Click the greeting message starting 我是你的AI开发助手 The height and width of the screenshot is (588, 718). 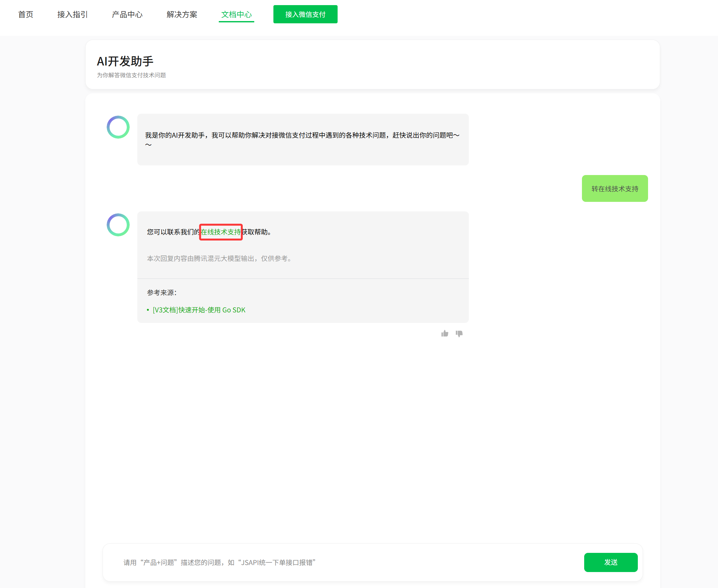(x=302, y=140)
